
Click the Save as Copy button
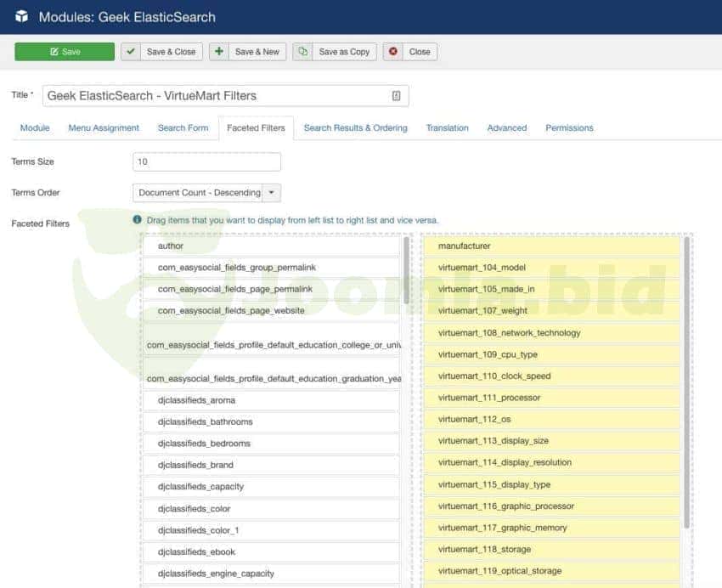[x=335, y=52]
